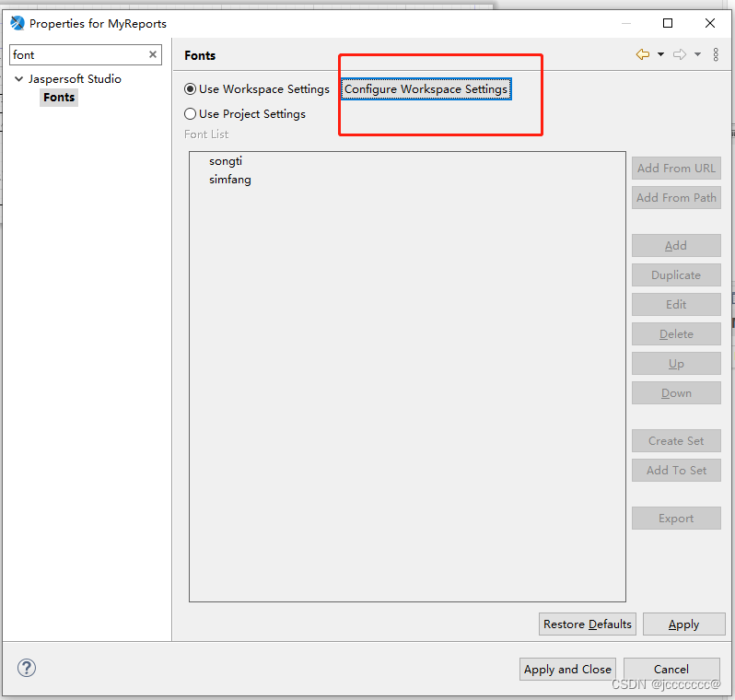Click the Delete font button

coord(676,333)
